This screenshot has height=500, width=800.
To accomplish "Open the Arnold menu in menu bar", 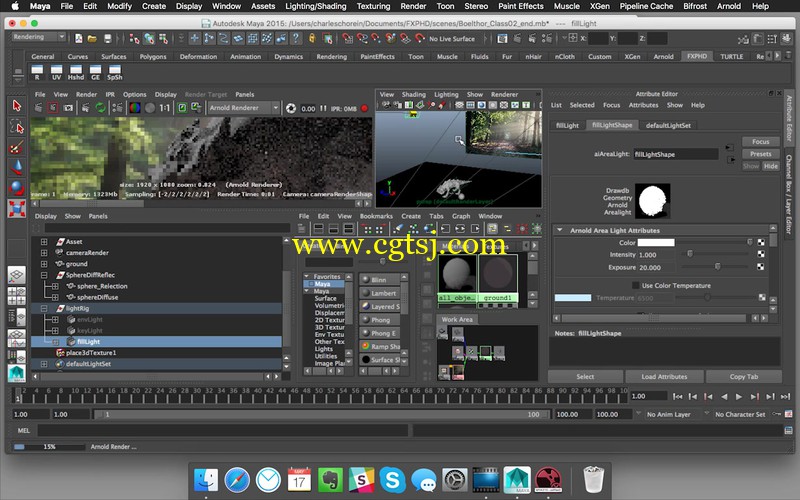I will coord(729,6).
